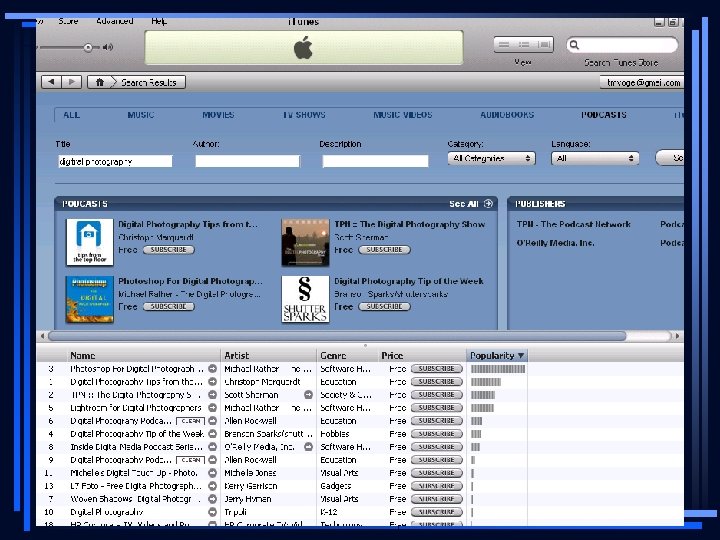
Task: Open Shutter Sparks podcast artwork
Action: [305, 299]
